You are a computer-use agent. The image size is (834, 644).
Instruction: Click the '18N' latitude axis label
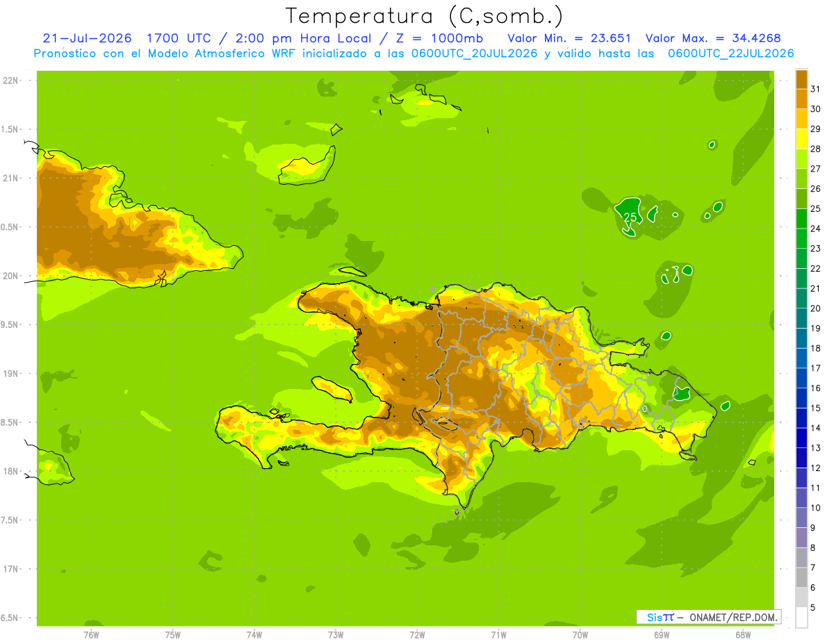[x=10, y=472]
